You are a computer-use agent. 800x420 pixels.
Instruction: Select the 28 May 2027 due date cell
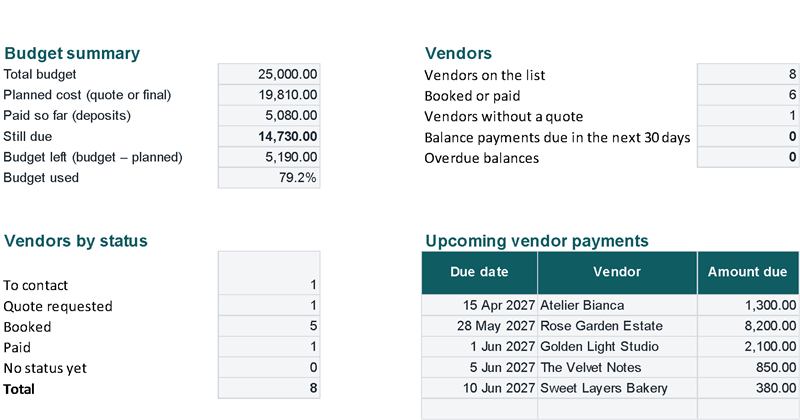tap(480, 326)
